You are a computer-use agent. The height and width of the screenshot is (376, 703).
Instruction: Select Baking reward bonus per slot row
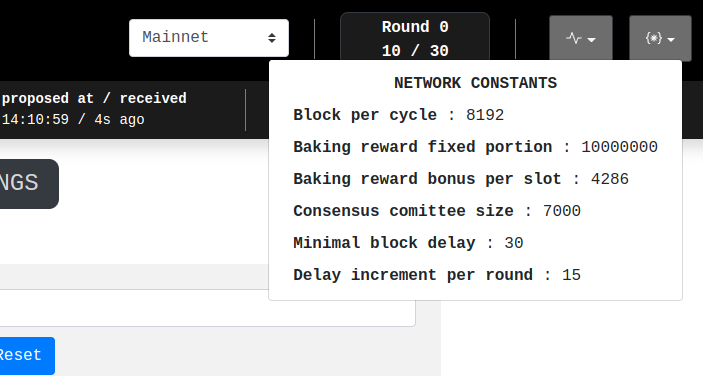[461, 179]
